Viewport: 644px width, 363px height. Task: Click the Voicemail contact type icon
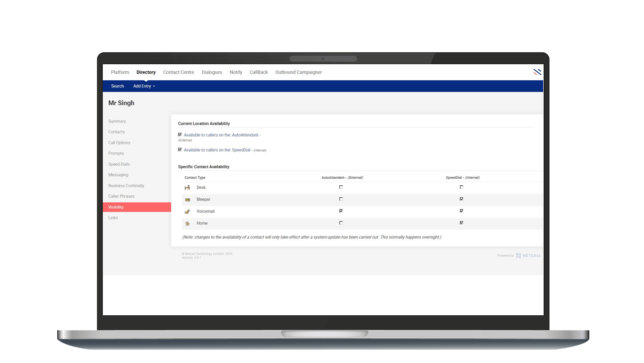tap(188, 211)
